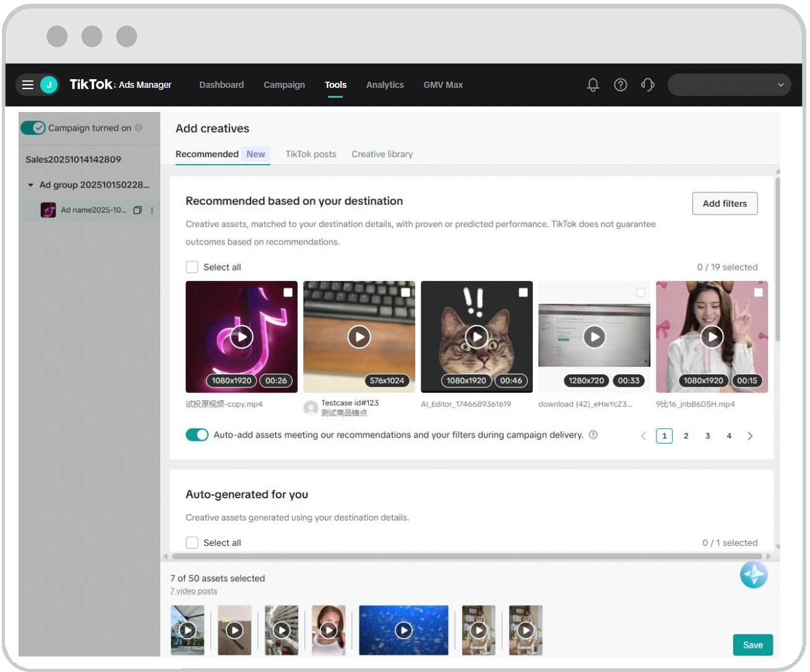The image size is (810, 672).
Task: Go to previous page of recommendations
Action: (644, 436)
